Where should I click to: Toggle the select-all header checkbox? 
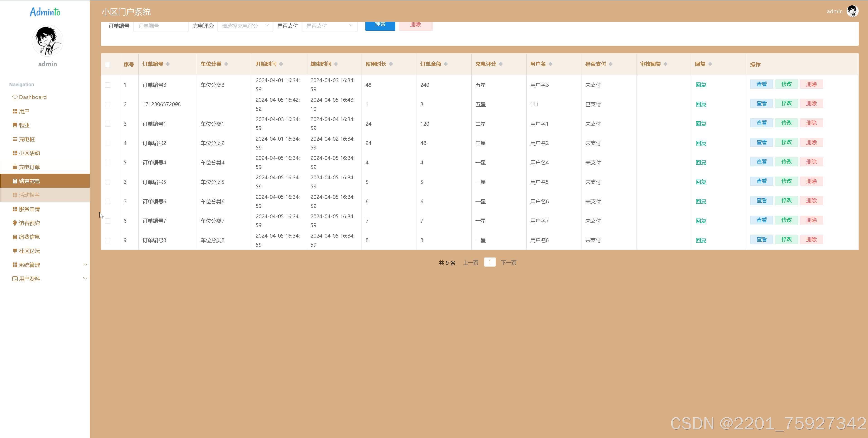point(108,65)
